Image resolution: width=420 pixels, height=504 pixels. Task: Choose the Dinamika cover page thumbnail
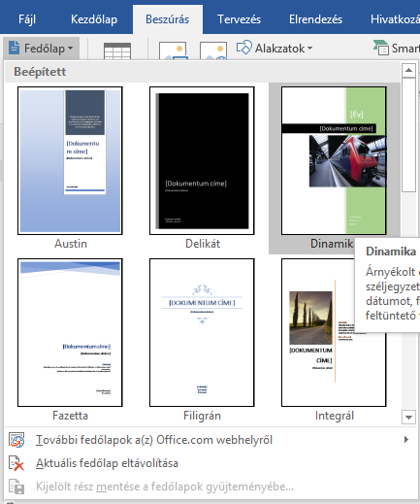334,160
